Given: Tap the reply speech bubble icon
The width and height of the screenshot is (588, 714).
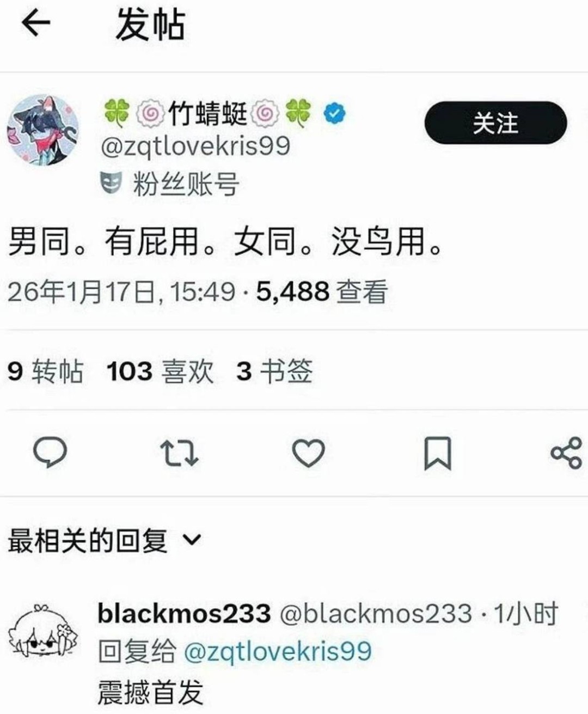Looking at the screenshot, I should [x=50, y=453].
